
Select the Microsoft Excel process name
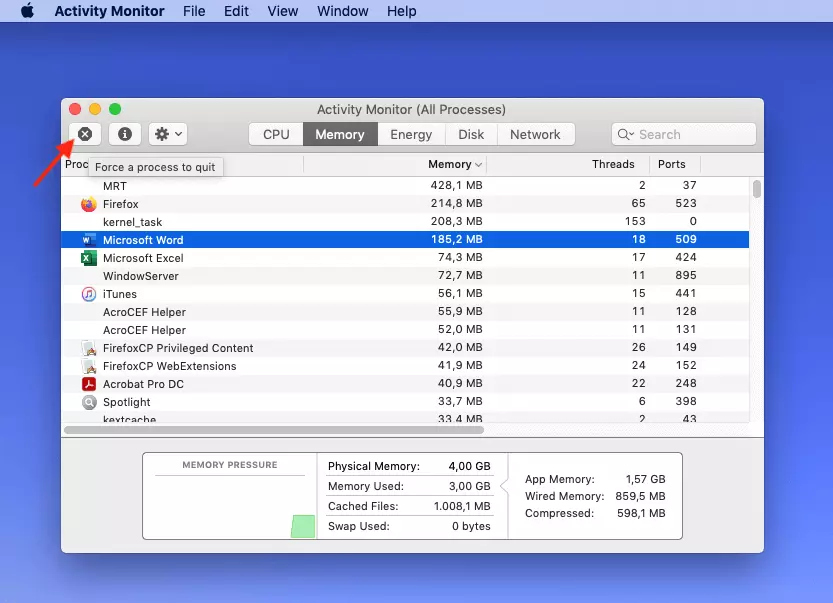click(x=143, y=258)
